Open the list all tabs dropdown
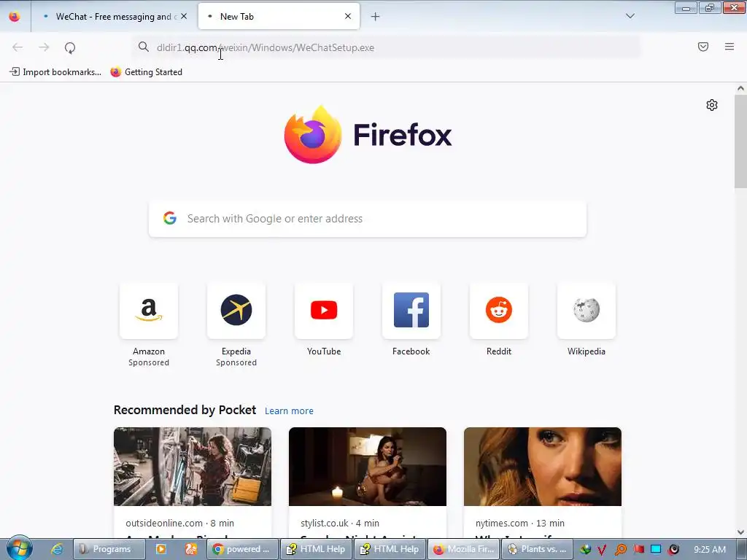Image resolution: width=747 pixels, height=560 pixels. (x=630, y=16)
